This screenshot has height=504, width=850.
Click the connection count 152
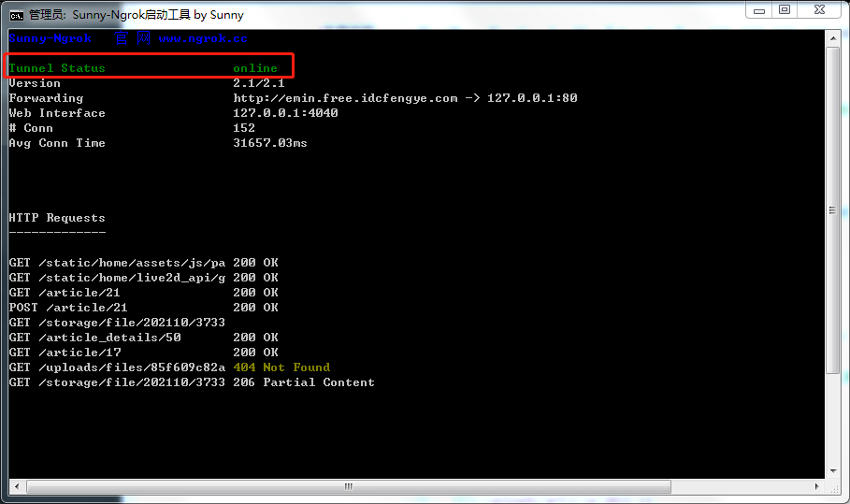(x=244, y=128)
